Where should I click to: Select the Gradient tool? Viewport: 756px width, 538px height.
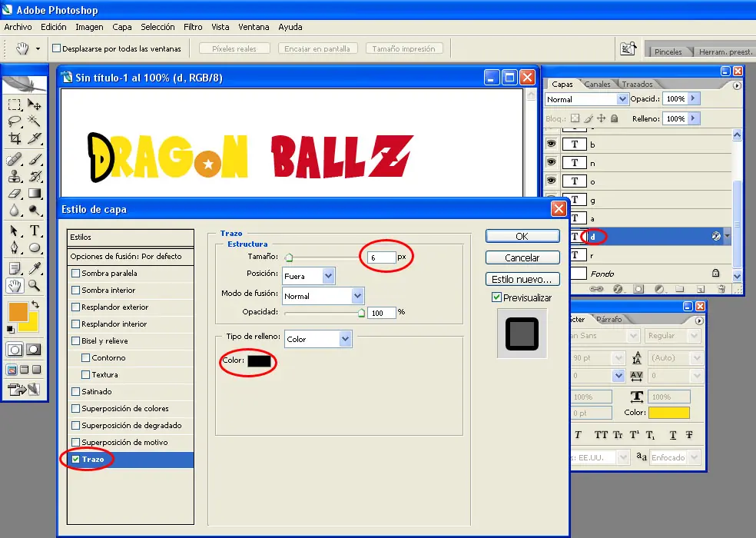(35, 194)
